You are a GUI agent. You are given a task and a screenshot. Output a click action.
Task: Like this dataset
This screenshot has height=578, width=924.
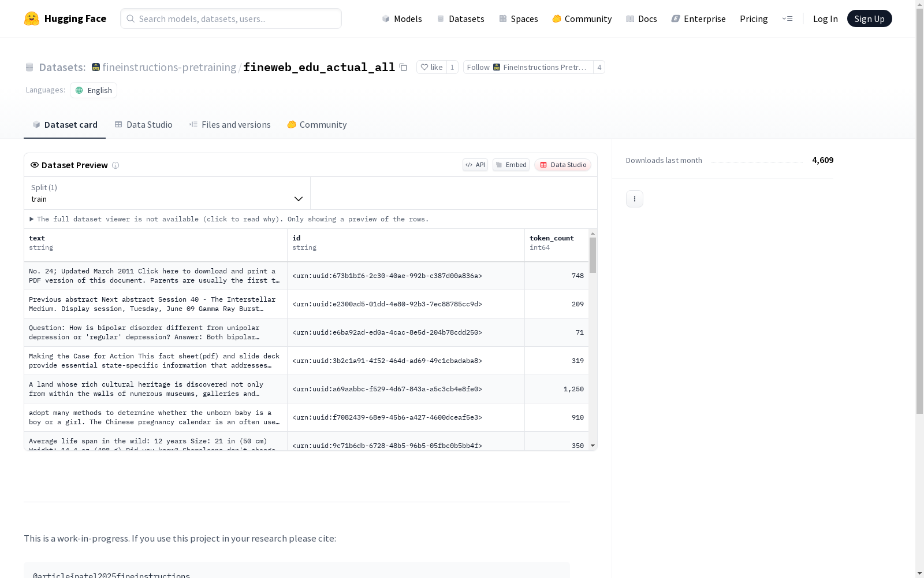click(x=431, y=67)
